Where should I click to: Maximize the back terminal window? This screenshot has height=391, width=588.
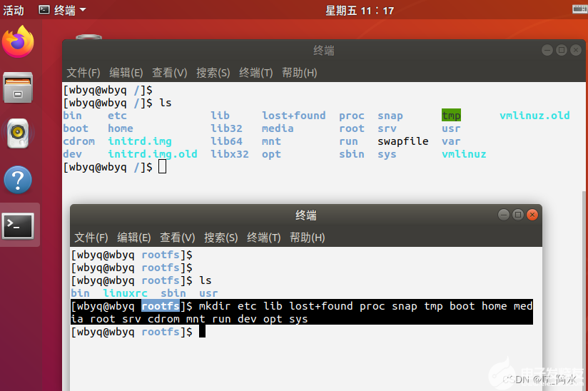[x=562, y=50]
